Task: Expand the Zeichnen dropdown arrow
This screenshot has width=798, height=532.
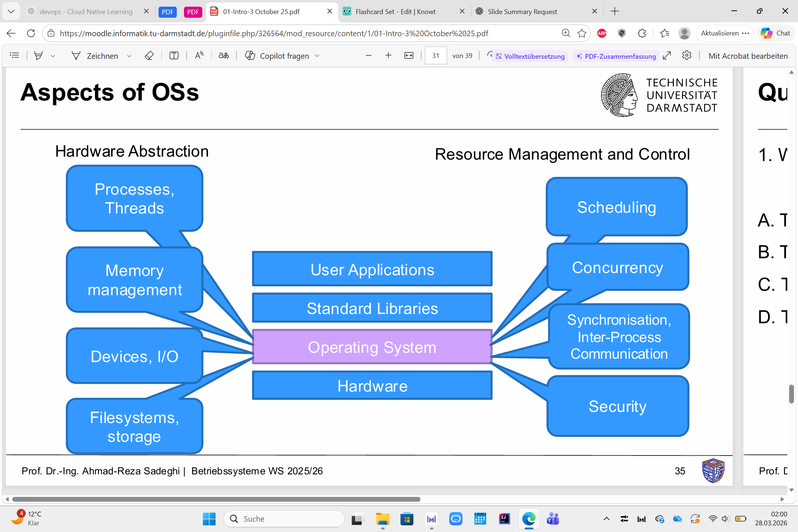Action: pyautogui.click(x=129, y=56)
